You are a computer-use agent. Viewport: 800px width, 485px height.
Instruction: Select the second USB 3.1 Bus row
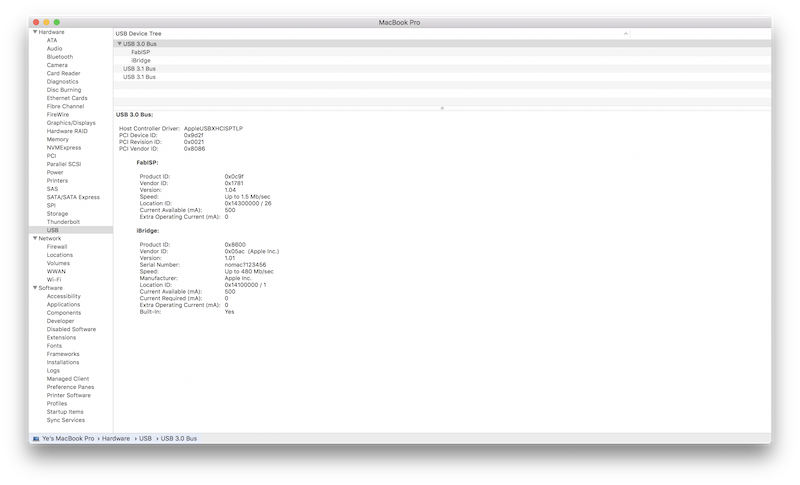pos(139,77)
